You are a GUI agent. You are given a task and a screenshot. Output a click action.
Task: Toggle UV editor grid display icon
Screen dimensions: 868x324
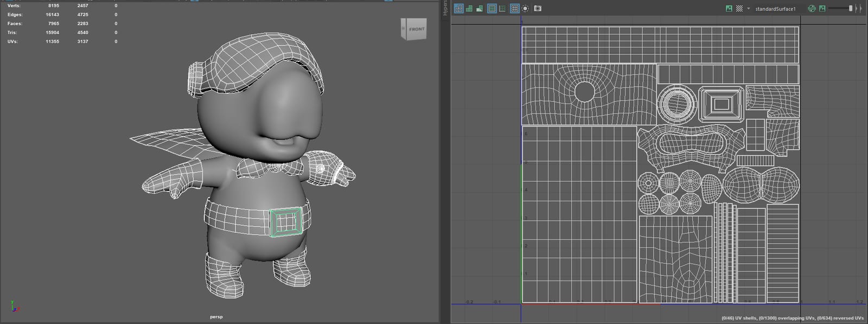click(x=514, y=8)
